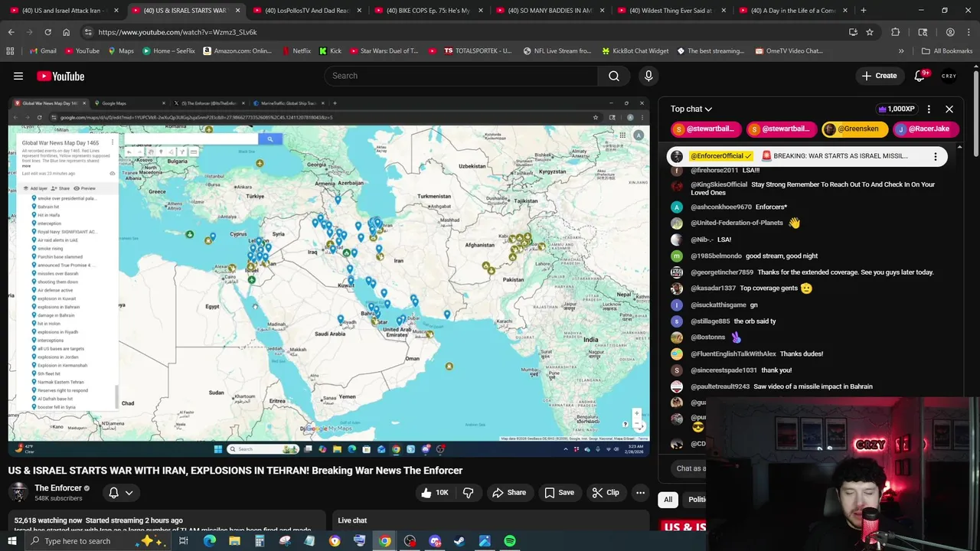Open the browser apps grid icon
The image size is (980, 551).
10,51
